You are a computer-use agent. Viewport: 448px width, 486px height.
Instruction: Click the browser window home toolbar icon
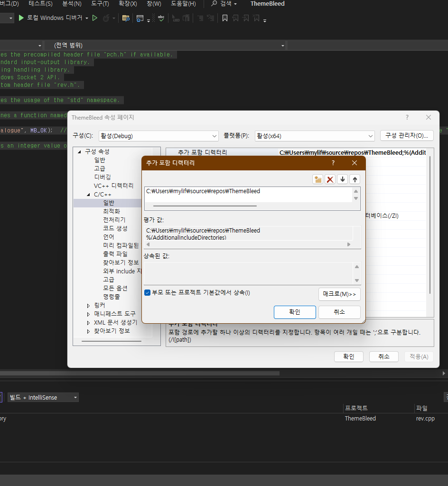click(x=140, y=19)
